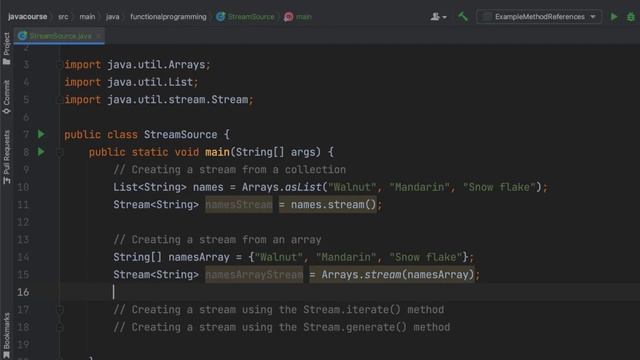
Task: Click the StreamSource class name on line 7
Action: click(x=180, y=135)
